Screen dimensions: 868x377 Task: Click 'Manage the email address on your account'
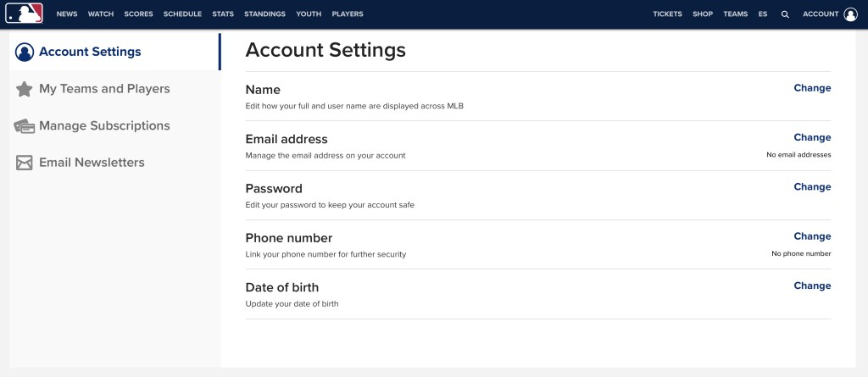325,156
